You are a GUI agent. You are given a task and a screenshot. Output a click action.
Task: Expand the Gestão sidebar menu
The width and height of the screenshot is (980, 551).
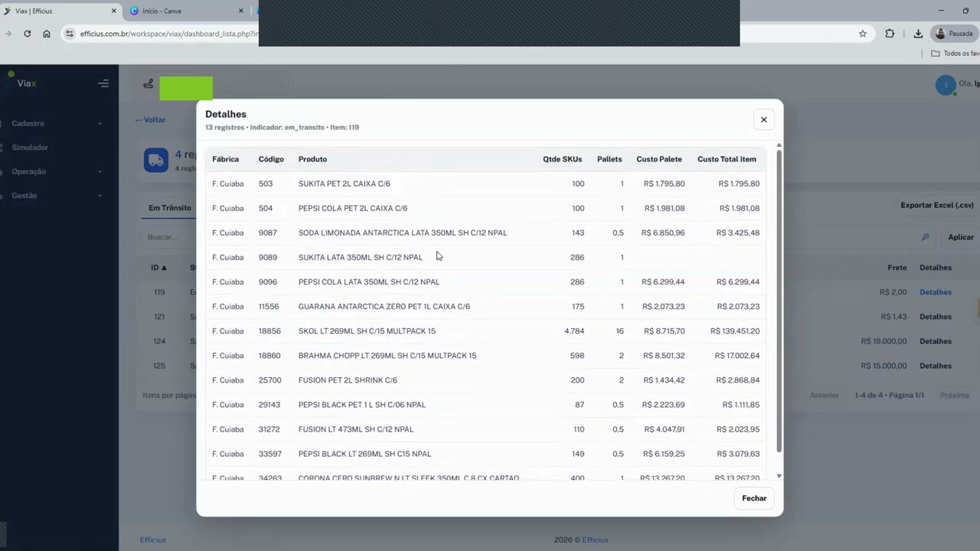coord(57,195)
